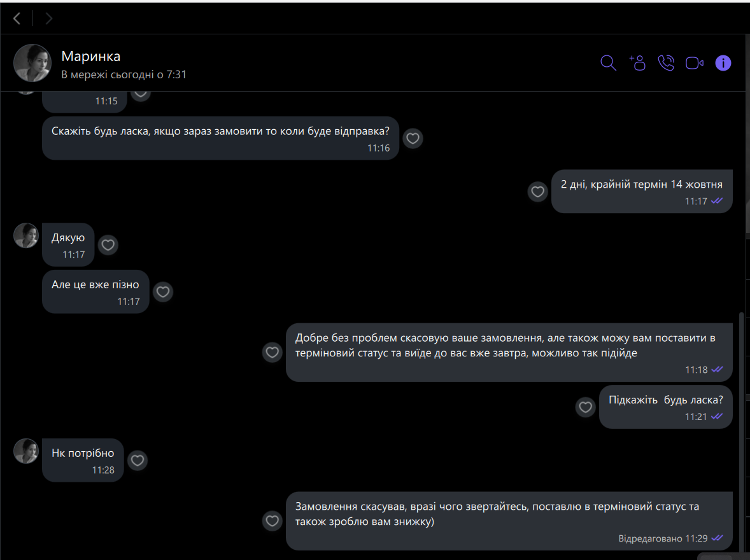Viewport: 750px width, 560px height.
Task: Add a participant to the chat
Action: [x=637, y=63]
